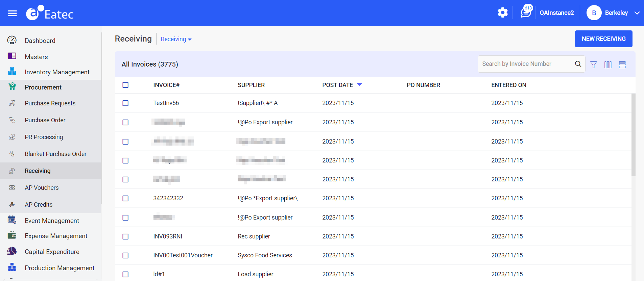Tick the select-all invoices checkbox
This screenshot has height=281, width=644.
[125, 85]
